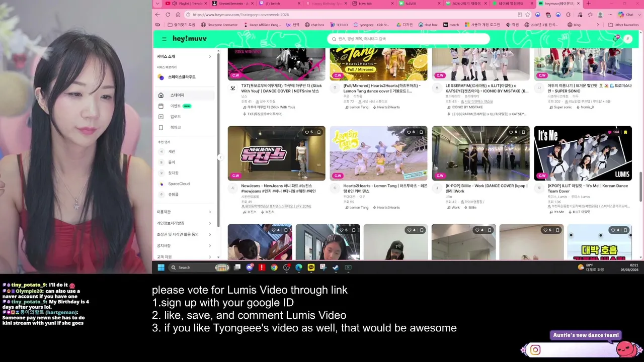Bookmark the Hearts2Hearts 6인 커버 video
Screen dimensions: 644x362
(x=421, y=132)
